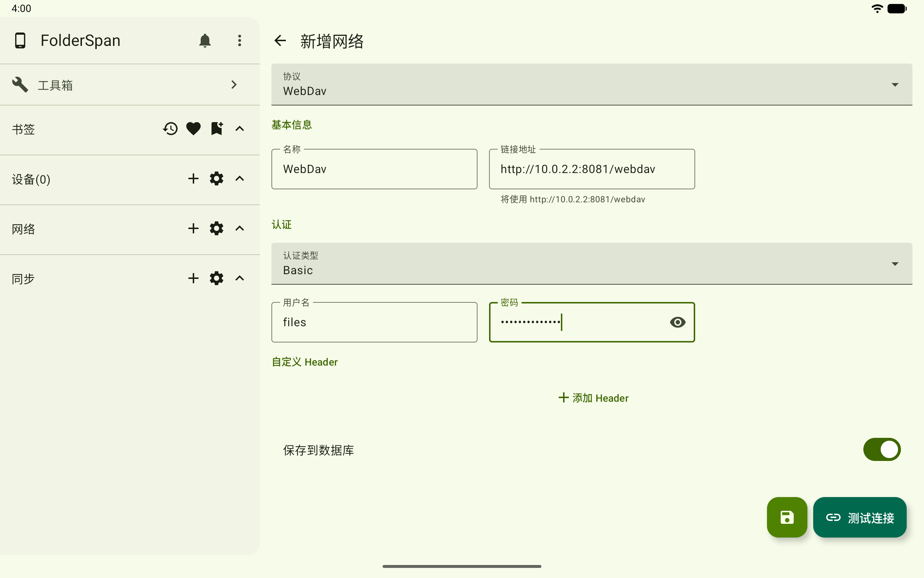
Task: Check the Wi-Fi status icon
Action: tap(877, 8)
